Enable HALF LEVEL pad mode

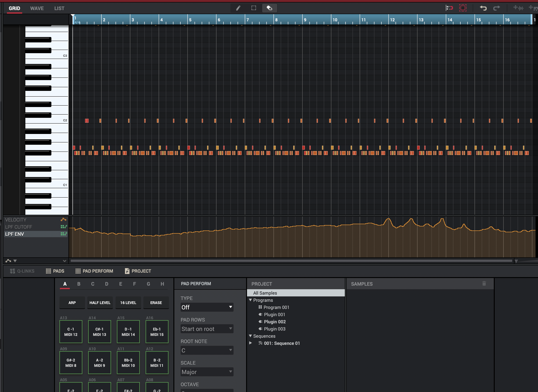[100, 302]
